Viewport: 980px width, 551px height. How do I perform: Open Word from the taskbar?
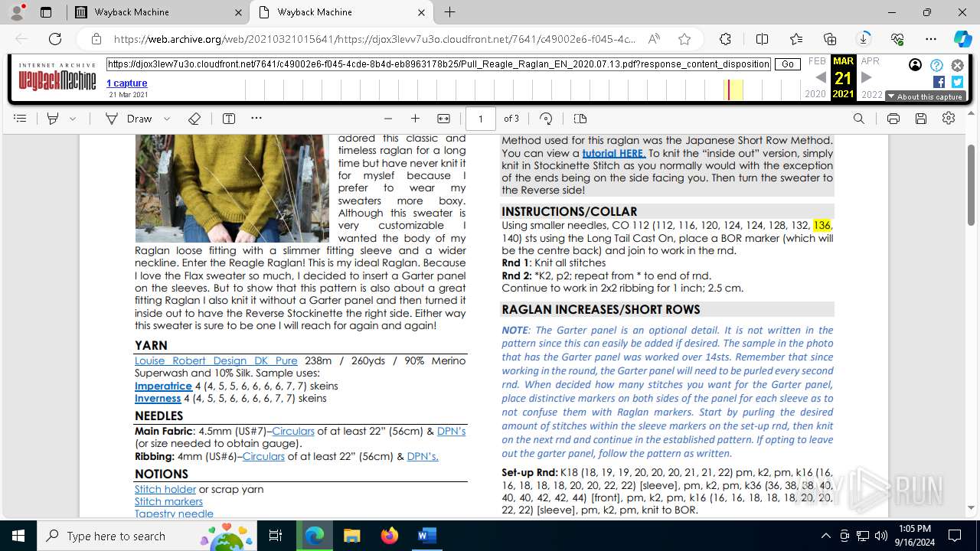(426, 536)
